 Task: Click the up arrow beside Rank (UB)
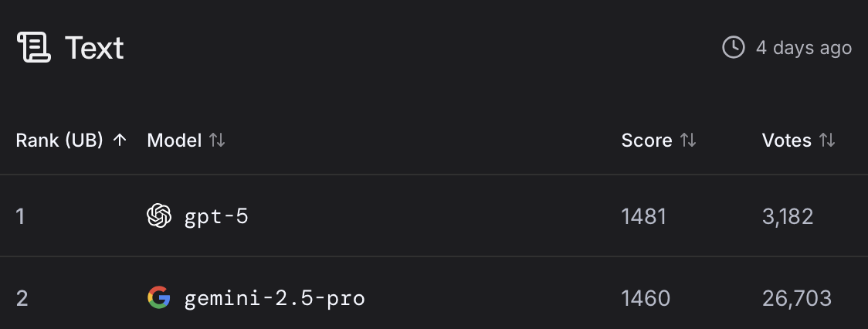pos(119,141)
